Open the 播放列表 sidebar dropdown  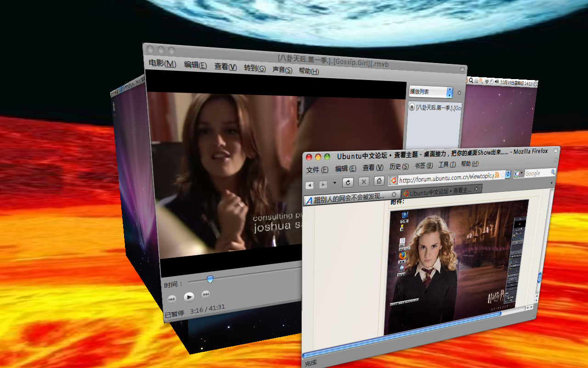point(431,92)
